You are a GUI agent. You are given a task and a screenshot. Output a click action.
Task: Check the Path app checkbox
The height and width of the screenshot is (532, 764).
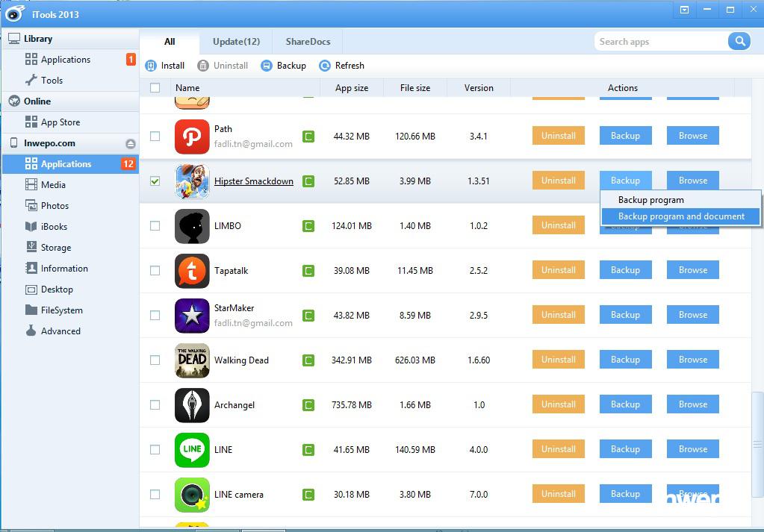(155, 137)
